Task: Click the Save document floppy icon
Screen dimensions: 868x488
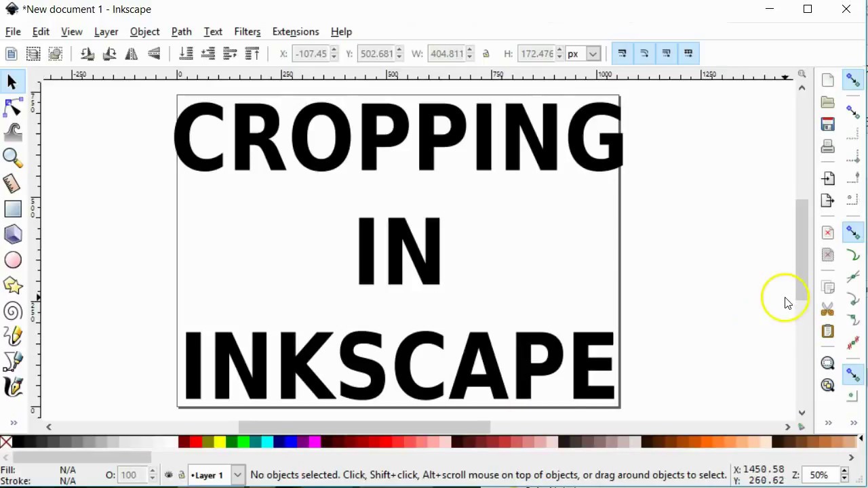Action: (x=827, y=124)
